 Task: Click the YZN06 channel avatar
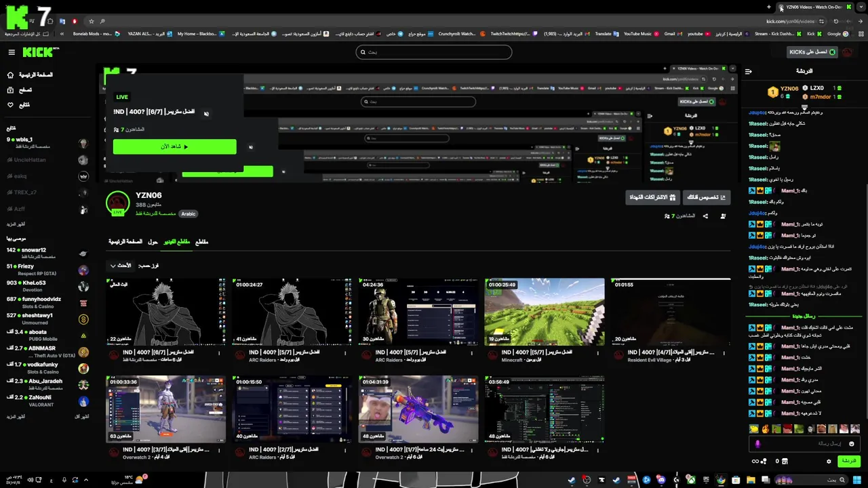coord(118,203)
